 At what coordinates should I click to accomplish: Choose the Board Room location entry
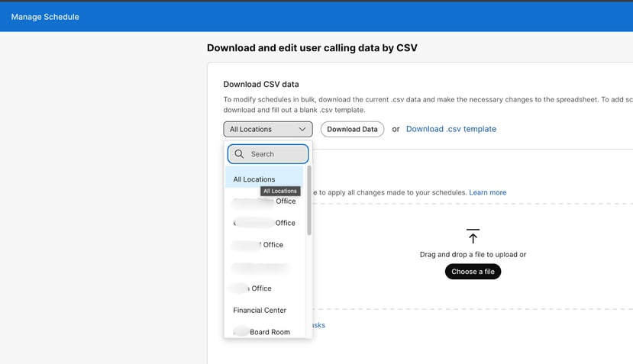[x=263, y=332]
